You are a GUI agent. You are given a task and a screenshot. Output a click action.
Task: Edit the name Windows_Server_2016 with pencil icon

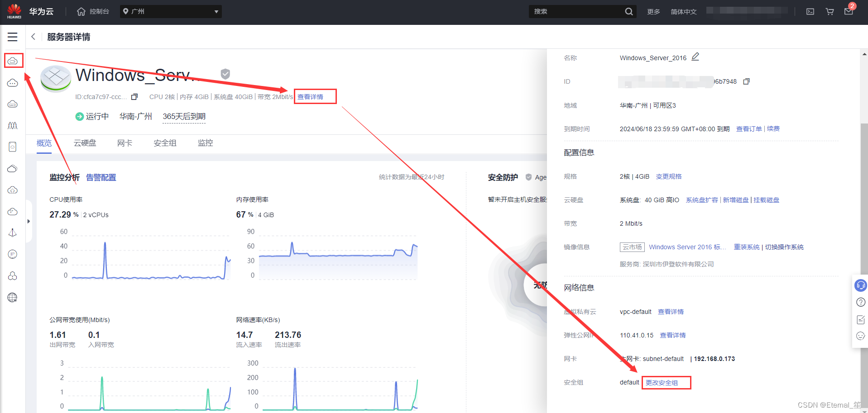click(x=695, y=57)
